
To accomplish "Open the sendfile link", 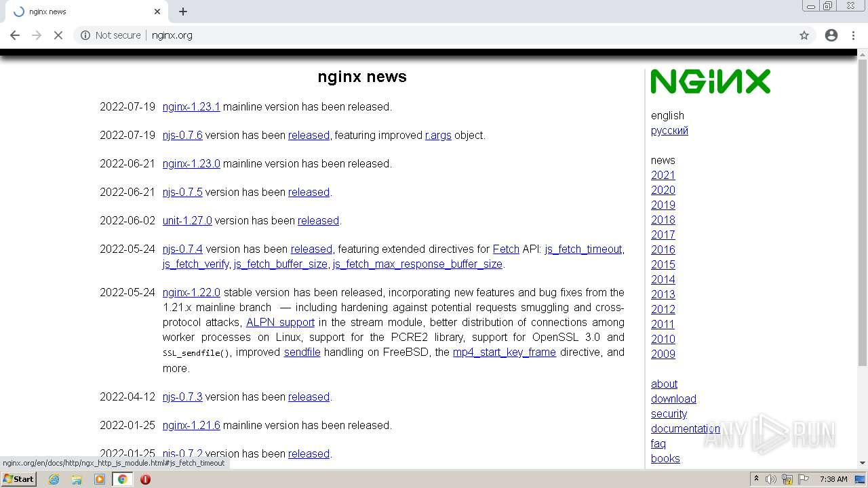I will [x=302, y=352].
